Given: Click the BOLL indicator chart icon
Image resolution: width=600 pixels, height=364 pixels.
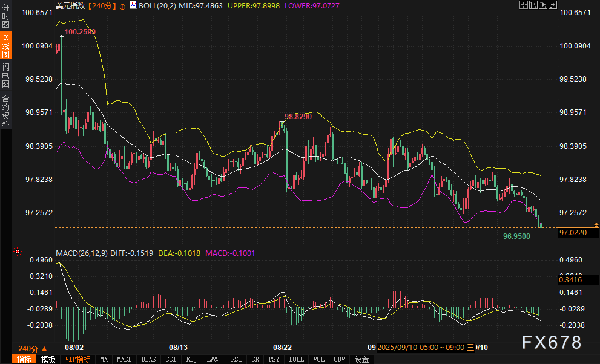Looking at the screenshot, I should click(133, 5).
